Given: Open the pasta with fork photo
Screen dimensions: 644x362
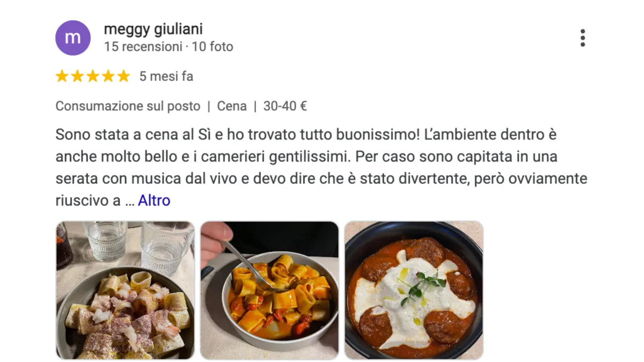Looking at the screenshot, I should tap(269, 290).
